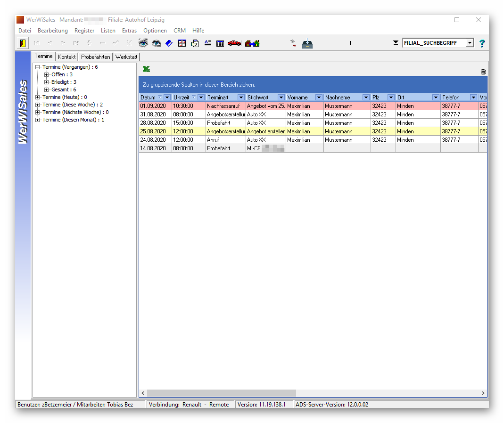The image size is (504, 423).
Task: Click the red car vehicle icon
Action: point(234,43)
